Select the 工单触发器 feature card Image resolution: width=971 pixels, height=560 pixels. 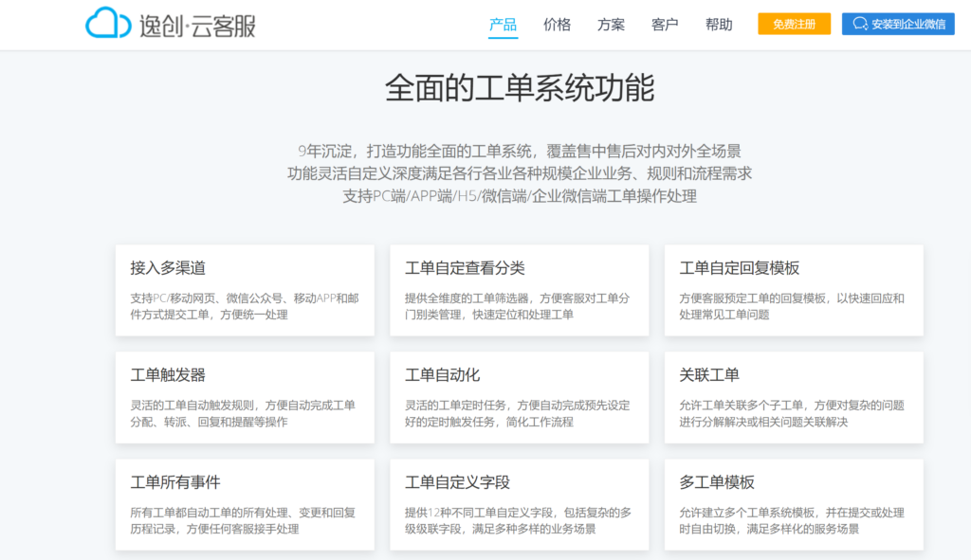click(245, 396)
